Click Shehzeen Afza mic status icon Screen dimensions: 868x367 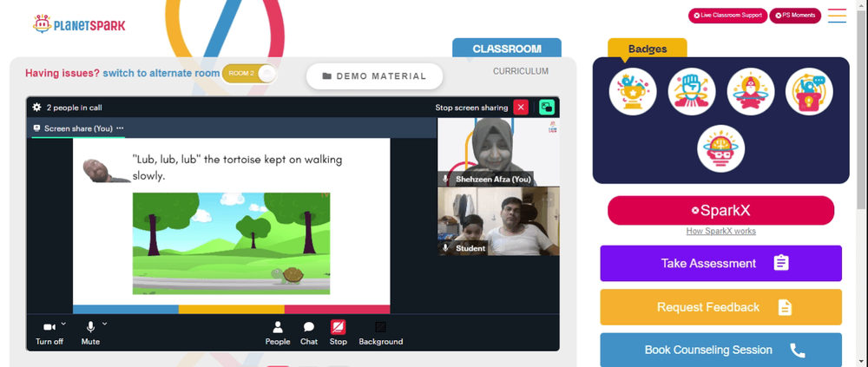coord(445,180)
